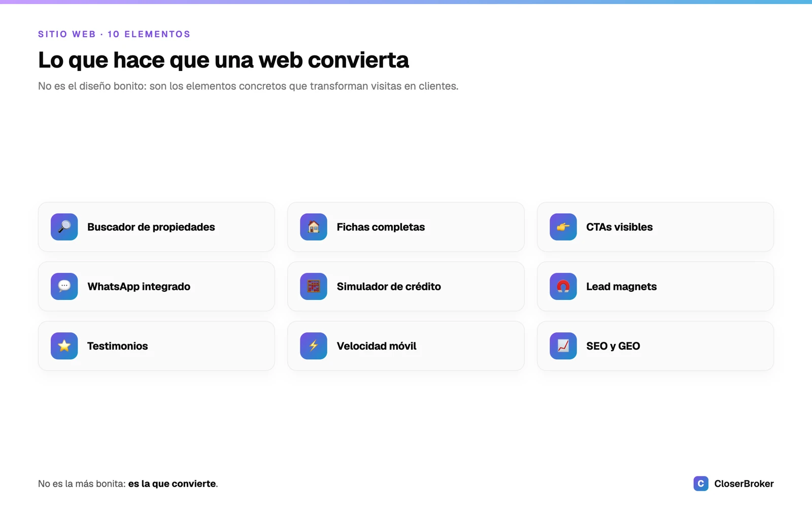Click the chart icon for SEO y GEO
This screenshot has width=812, height=514.
point(563,346)
